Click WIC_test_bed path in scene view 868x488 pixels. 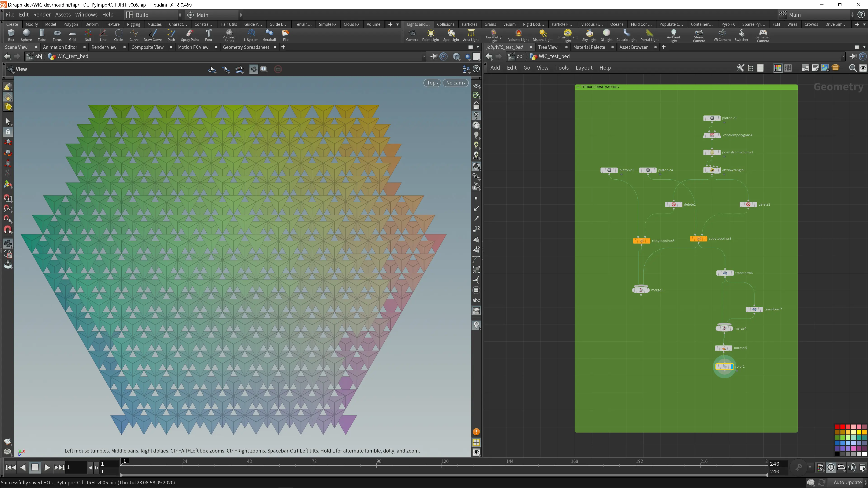68,56
